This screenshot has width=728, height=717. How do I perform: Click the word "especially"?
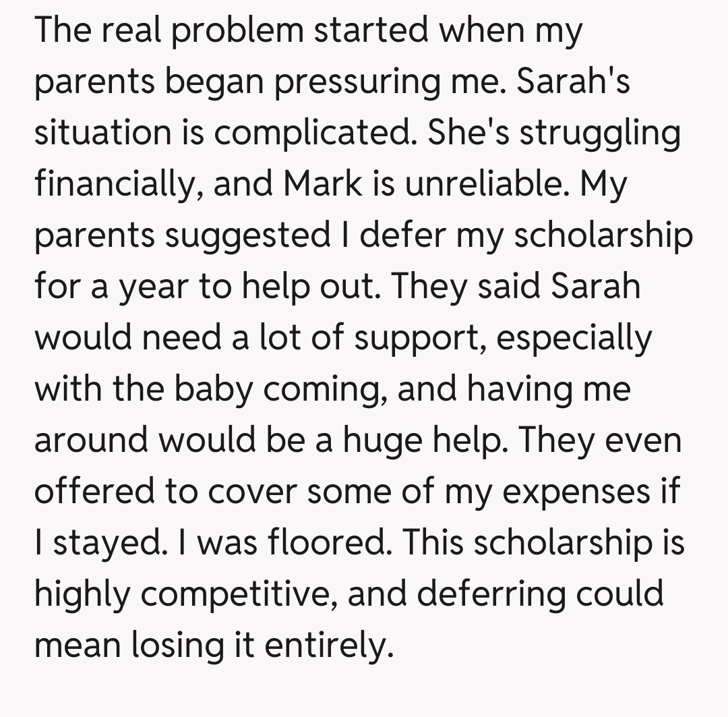(x=574, y=338)
